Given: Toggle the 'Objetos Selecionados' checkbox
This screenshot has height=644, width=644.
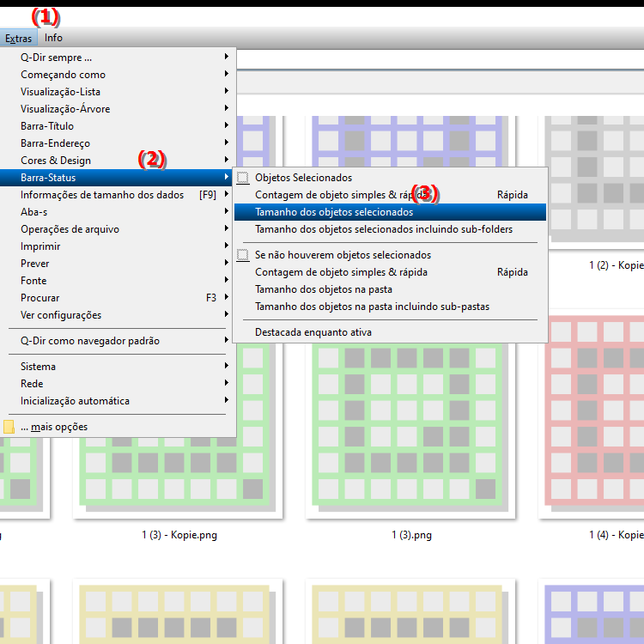Looking at the screenshot, I should pos(243,178).
